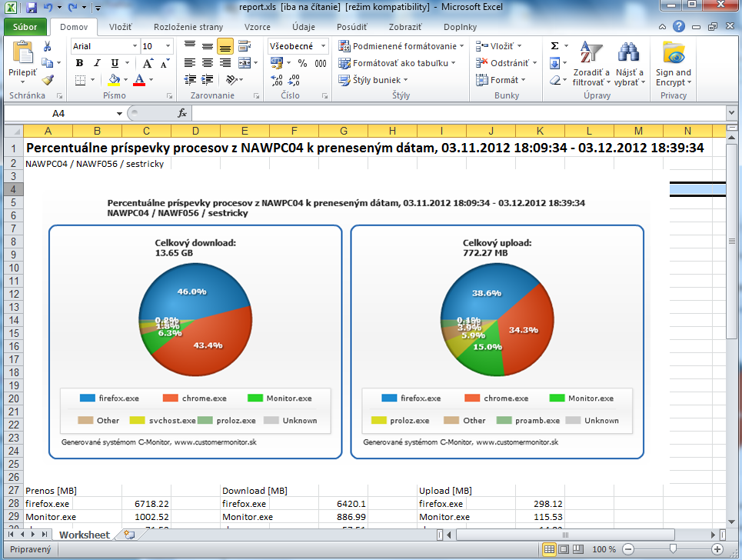Image resolution: width=742 pixels, height=560 pixels.
Task: Open Podmienené formátovanie menu
Action: [x=401, y=46]
